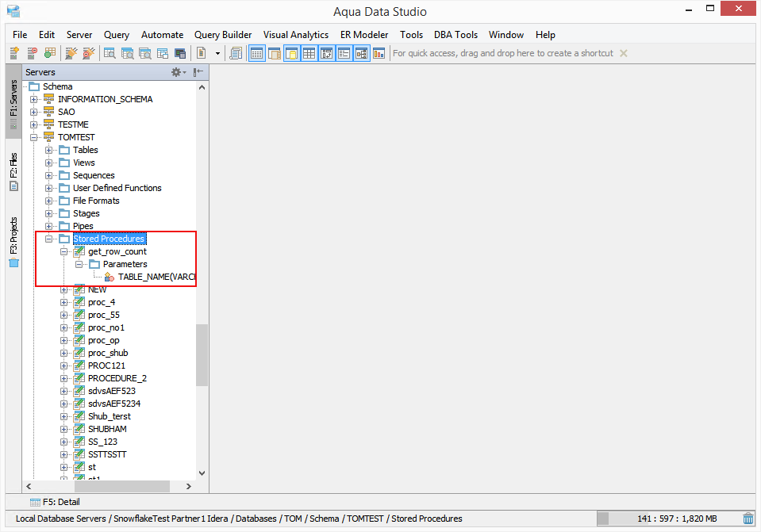Expand the proc_shub procedure node
Image resolution: width=761 pixels, height=532 pixels.
click(x=63, y=353)
